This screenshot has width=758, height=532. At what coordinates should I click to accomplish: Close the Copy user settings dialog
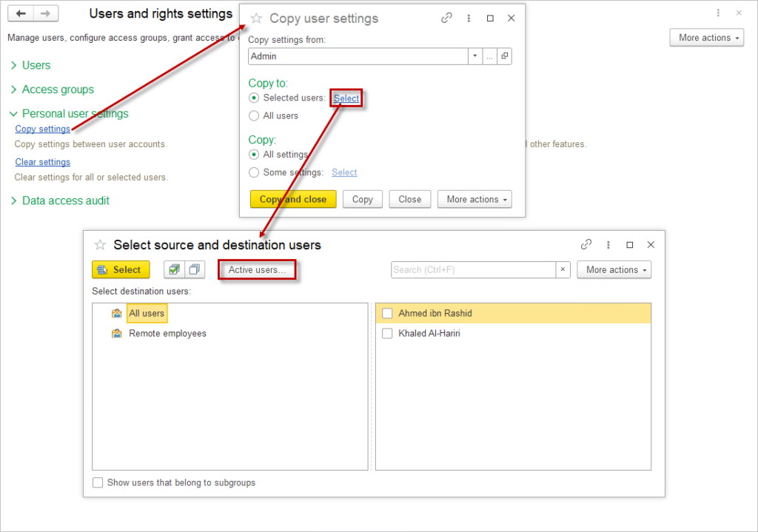point(512,18)
